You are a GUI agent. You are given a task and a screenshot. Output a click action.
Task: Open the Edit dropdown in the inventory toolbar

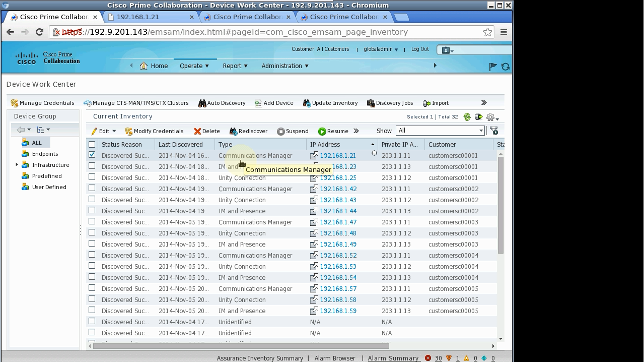[104, 131]
